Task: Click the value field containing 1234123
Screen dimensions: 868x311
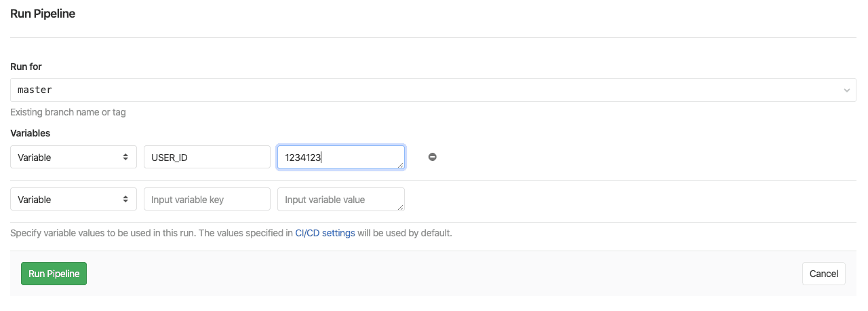Action: point(340,157)
